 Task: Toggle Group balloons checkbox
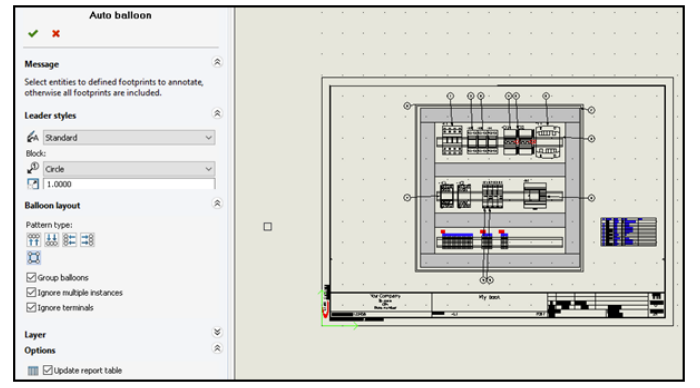pyautogui.click(x=31, y=277)
